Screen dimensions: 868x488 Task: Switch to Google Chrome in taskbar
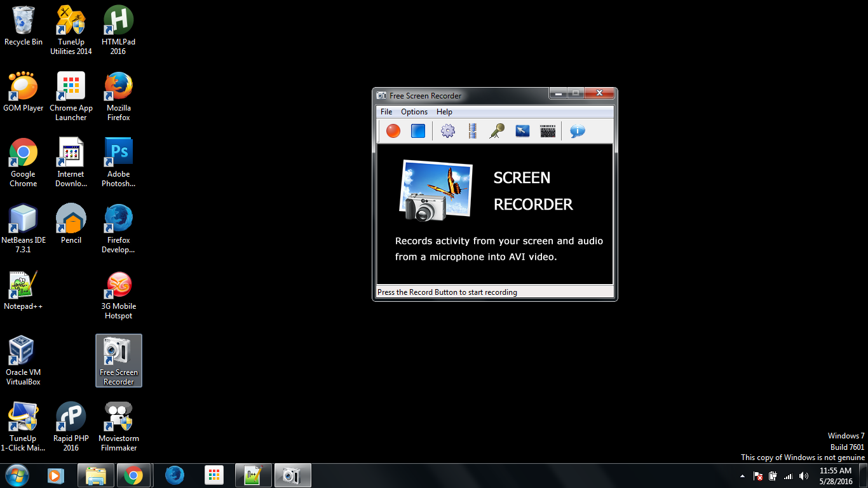click(x=133, y=475)
